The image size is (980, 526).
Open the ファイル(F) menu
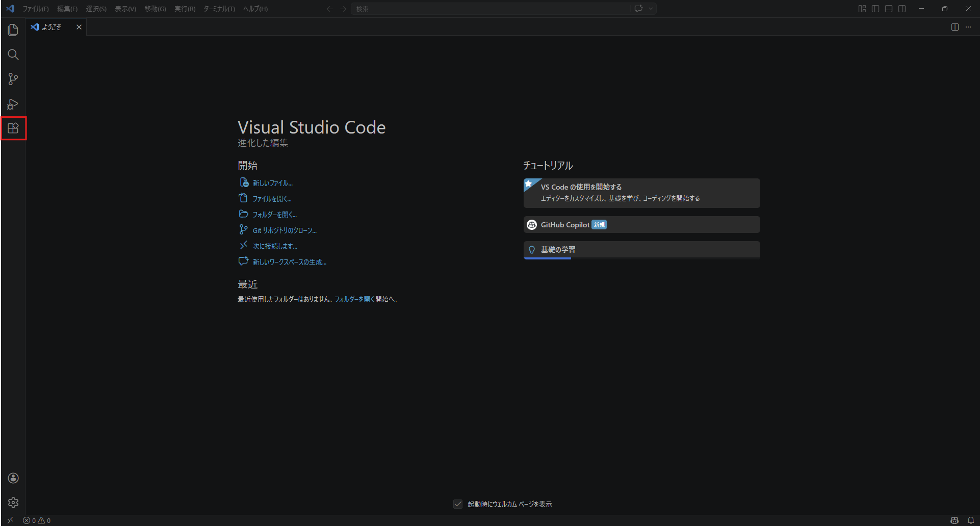(x=36, y=9)
